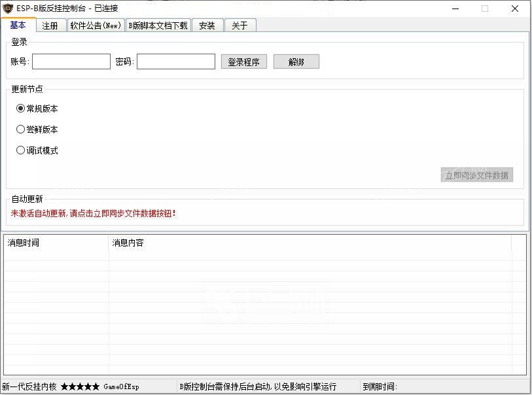Select the 尝鲜版本 radio option
Viewport: 532px width, 395px height.
click(37, 129)
